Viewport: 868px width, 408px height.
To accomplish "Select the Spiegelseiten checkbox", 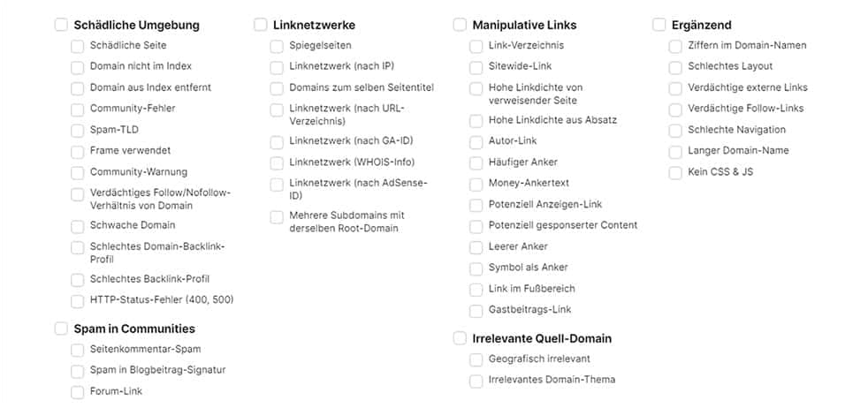I will 277,46.
